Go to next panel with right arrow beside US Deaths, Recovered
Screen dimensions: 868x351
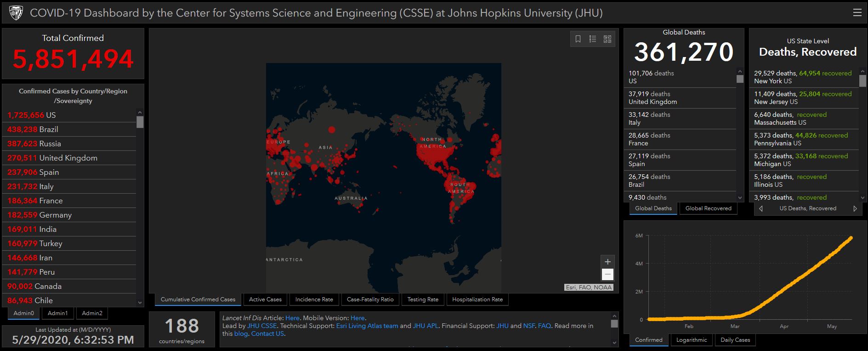(855, 208)
